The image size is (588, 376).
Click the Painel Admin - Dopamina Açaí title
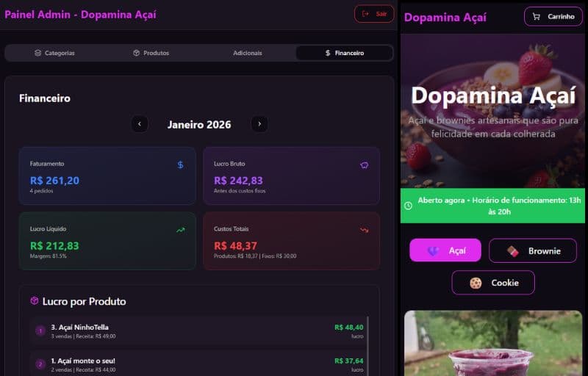tap(80, 15)
